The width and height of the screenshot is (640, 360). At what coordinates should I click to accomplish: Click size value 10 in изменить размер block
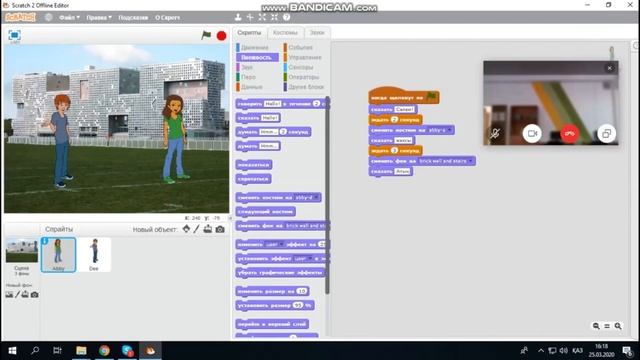pos(302,291)
